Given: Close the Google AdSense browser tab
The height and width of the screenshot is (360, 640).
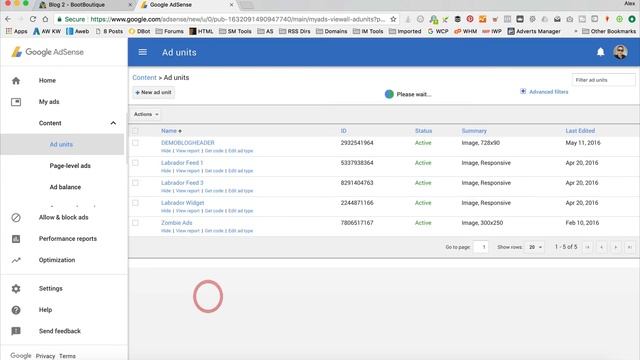Looking at the screenshot, I should click(x=231, y=5).
